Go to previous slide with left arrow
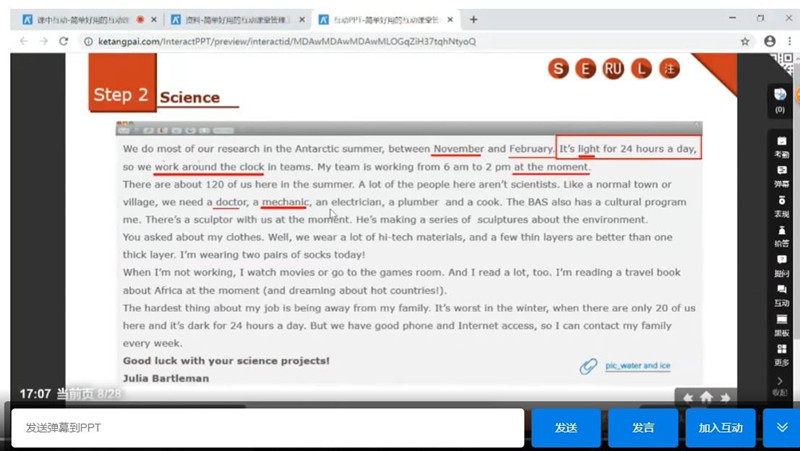Screen dimensions: 800x451 click(688, 397)
